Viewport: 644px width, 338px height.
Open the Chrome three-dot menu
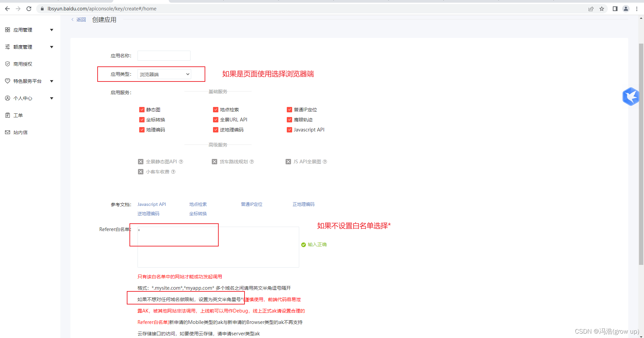pyautogui.click(x=637, y=9)
